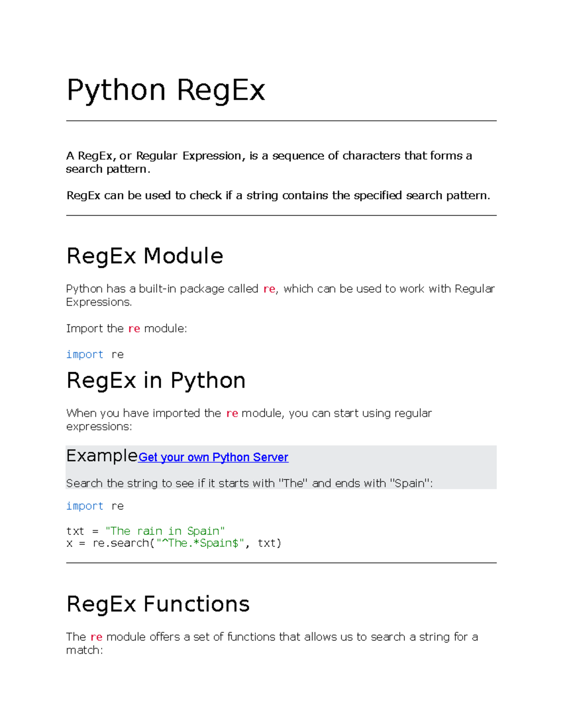Click red re in 'The re module offers'
The height and width of the screenshot is (728, 563).
click(x=97, y=637)
